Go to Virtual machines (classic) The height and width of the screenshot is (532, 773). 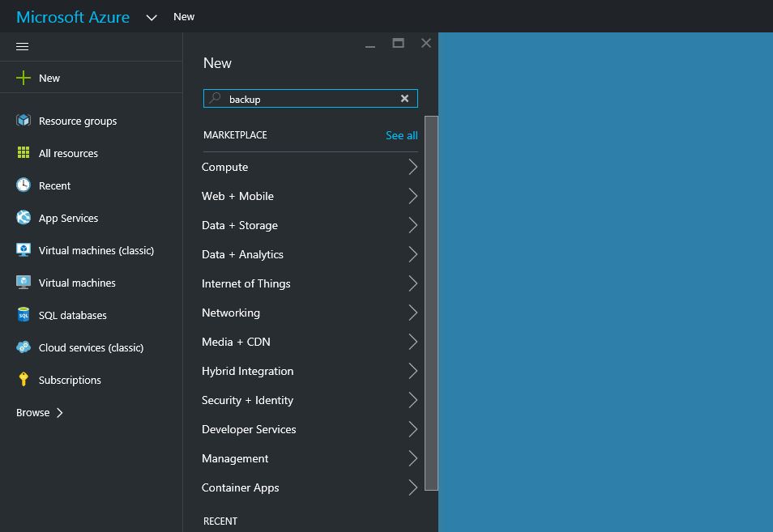point(96,251)
